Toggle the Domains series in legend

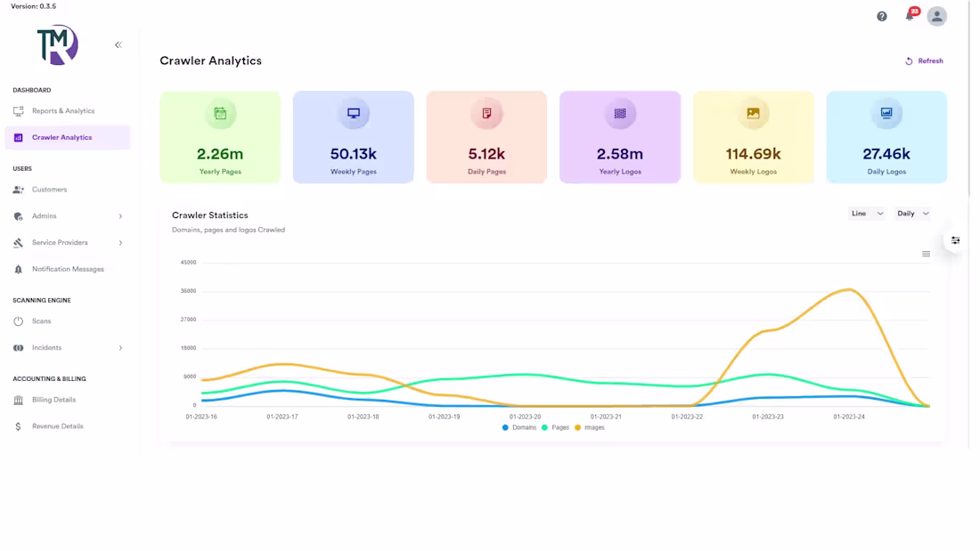coord(519,428)
